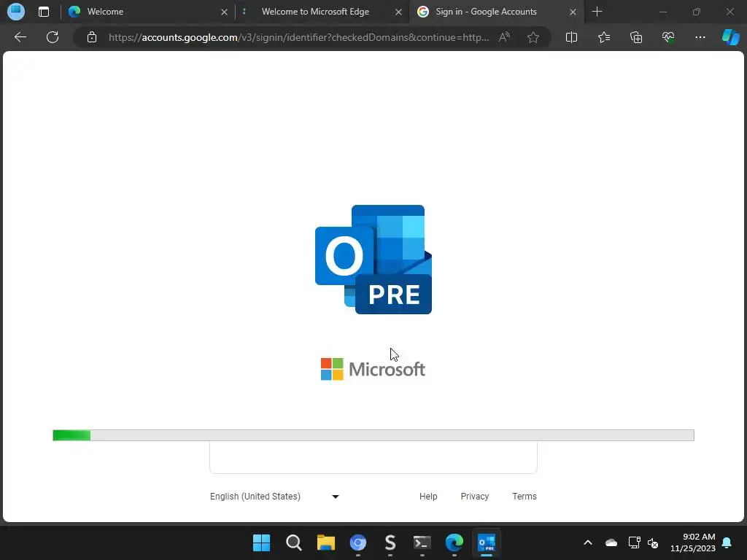Open the Favorites list
Screen dimensions: 747x560
pos(603,37)
